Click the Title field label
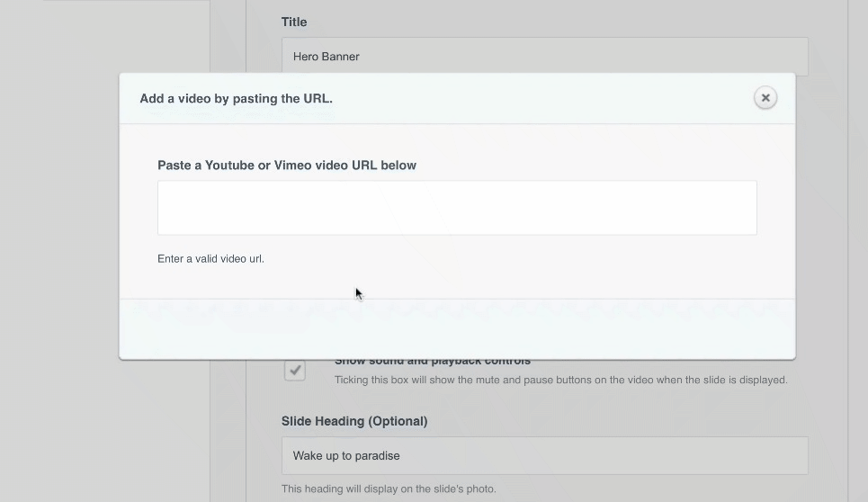868x502 pixels. click(294, 22)
